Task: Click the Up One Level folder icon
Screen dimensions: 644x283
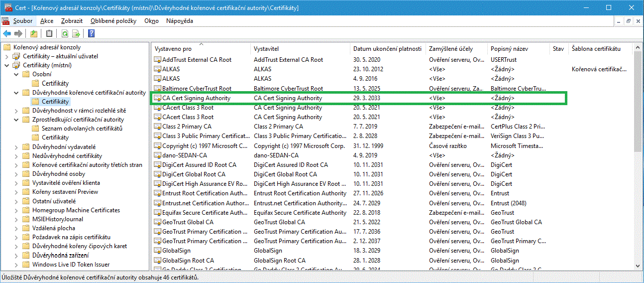Action: (x=33, y=33)
